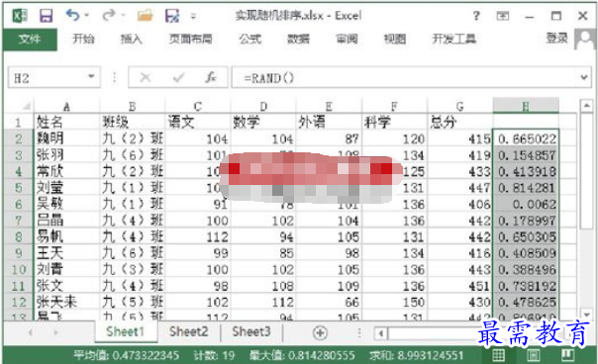Viewport: 598px width, 364px height.
Task: Click the vertical scrollbar up arrow
Action: click(x=587, y=106)
